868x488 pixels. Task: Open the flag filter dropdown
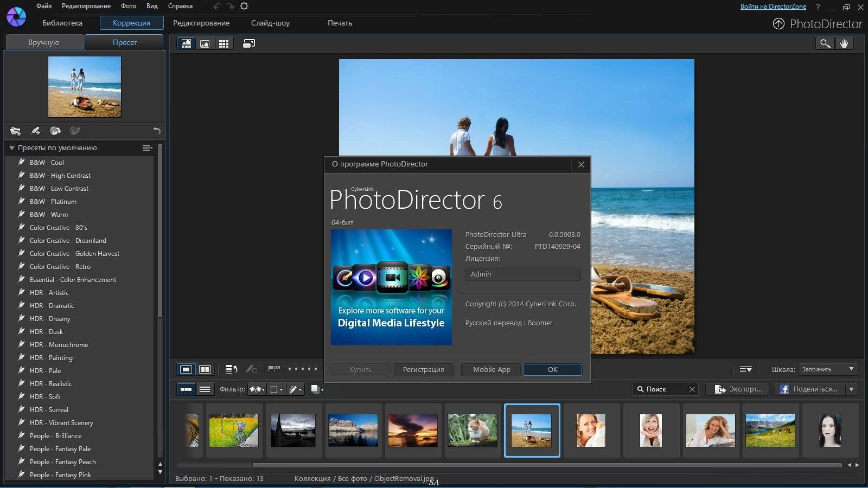tap(257, 389)
